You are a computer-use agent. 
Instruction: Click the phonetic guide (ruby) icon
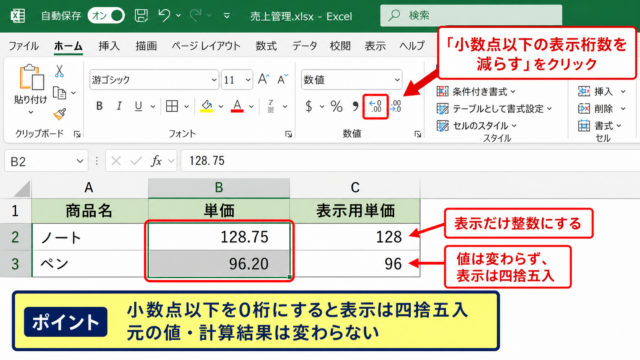point(271,106)
